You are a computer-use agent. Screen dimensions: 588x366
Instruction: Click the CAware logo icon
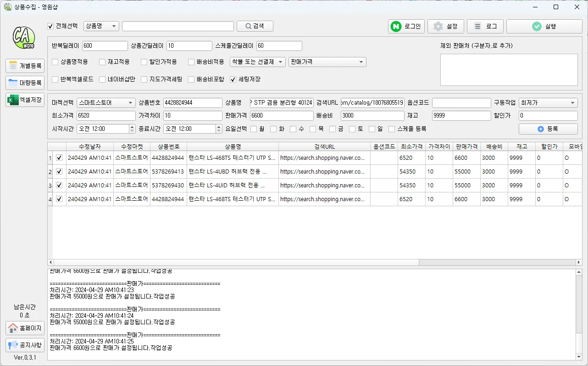[24, 37]
